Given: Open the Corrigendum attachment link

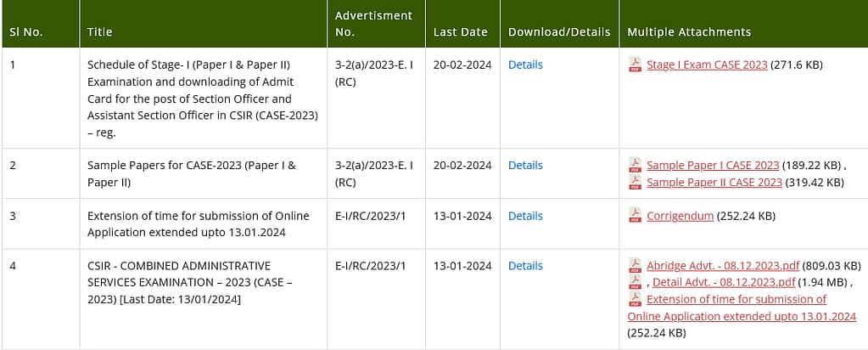Looking at the screenshot, I should (680, 216).
